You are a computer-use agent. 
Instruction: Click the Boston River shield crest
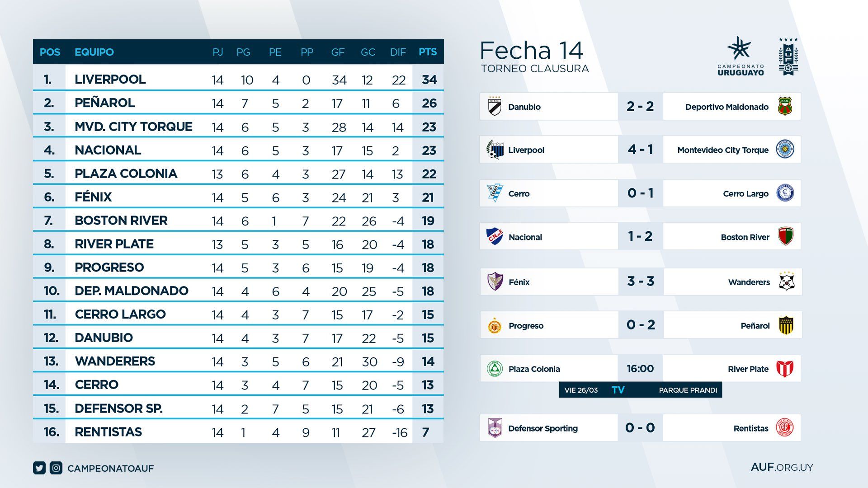click(786, 236)
